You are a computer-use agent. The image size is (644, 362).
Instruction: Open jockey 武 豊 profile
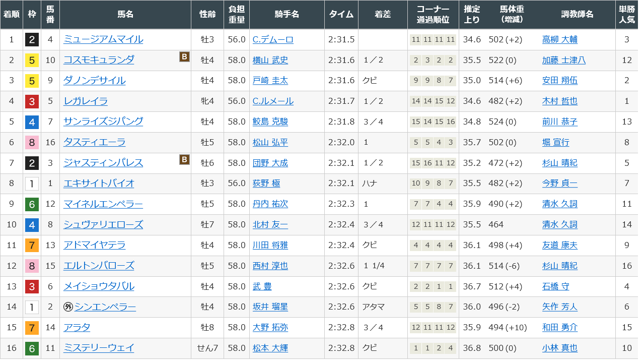click(262, 286)
